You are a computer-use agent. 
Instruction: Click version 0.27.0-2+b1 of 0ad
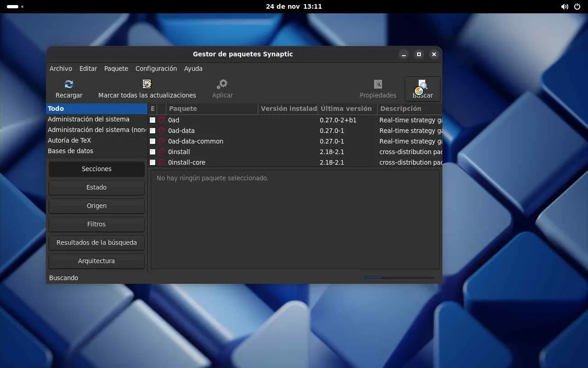click(338, 120)
